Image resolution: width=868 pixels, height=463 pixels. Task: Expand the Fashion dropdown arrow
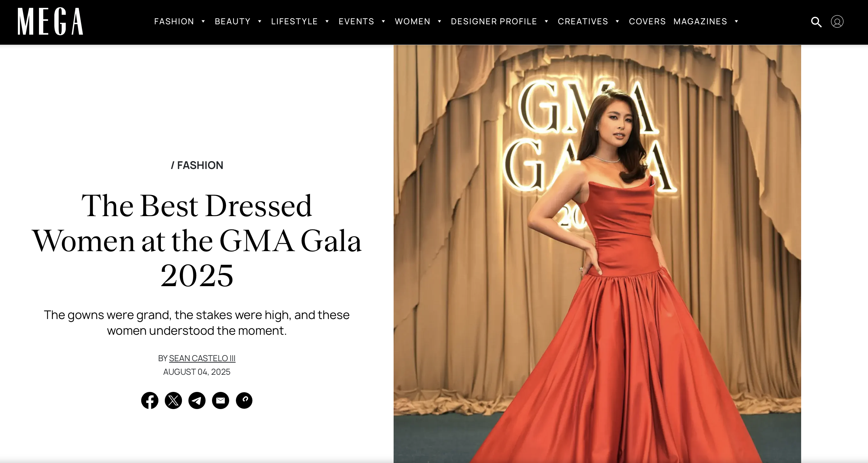[x=203, y=21]
